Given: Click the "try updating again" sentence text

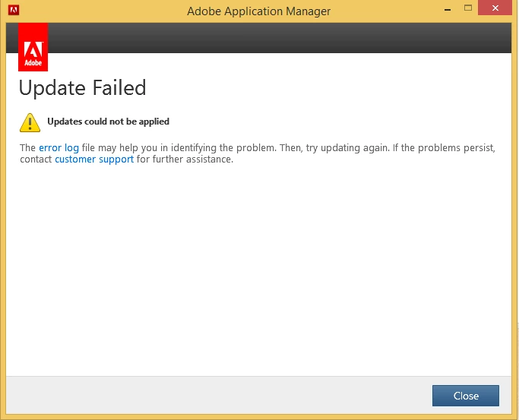Looking at the screenshot, I should (x=342, y=148).
